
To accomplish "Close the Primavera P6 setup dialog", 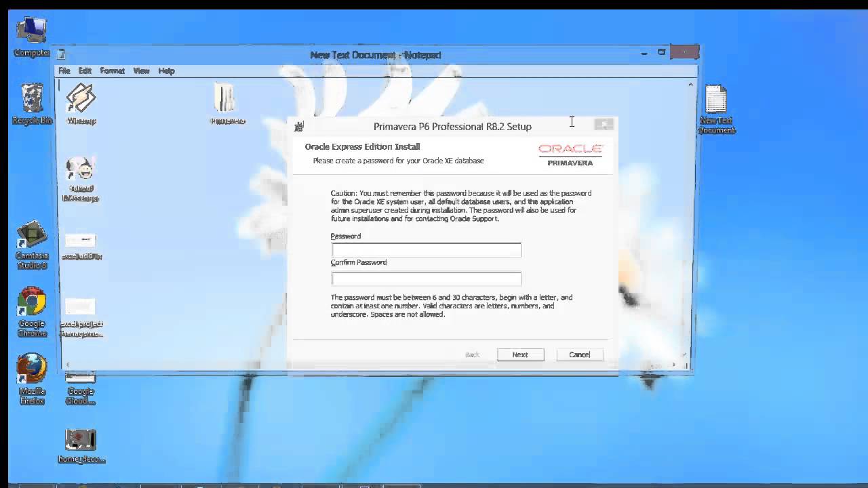I will click(x=604, y=124).
